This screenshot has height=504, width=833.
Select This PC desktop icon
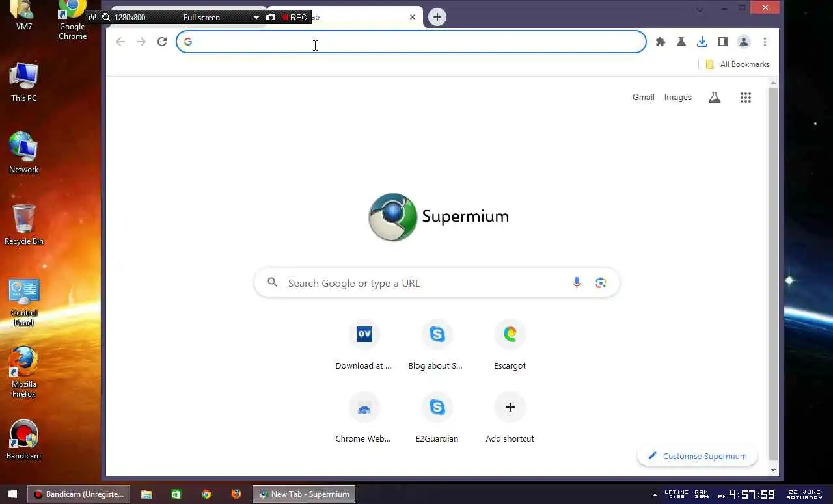click(24, 83)
